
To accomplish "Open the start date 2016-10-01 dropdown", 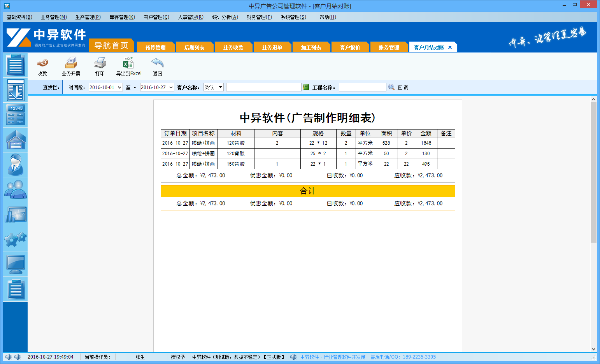I will 120,87.
